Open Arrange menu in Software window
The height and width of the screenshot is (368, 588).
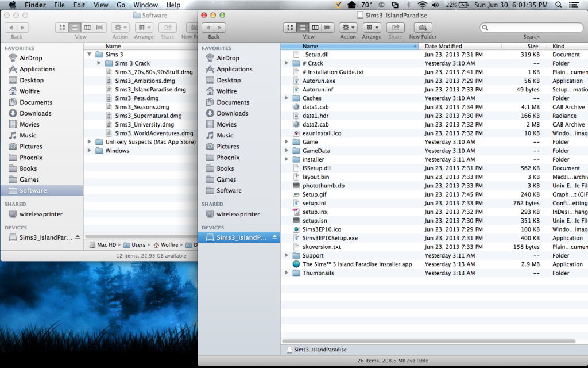pos(144,28)
